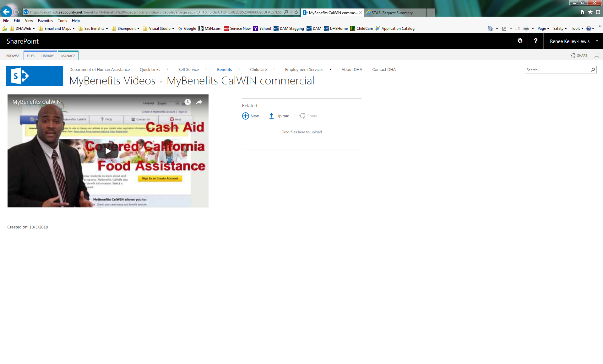Open the Tools menu in menu bar
603x364 pixels.
click(x=62, y=20)
